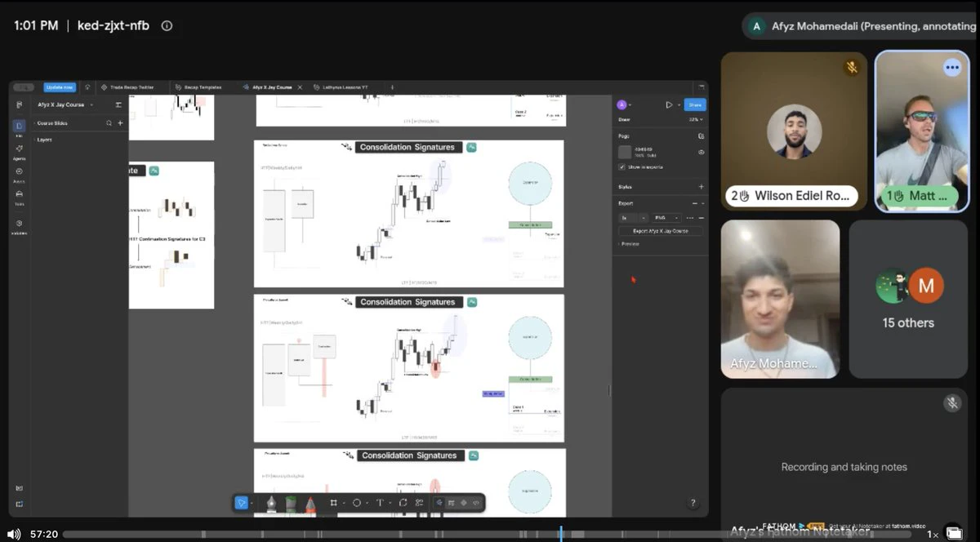980x542 pixels.
Task: Click the home icon in Figma tab bar
Action: [x=87, y=87]
